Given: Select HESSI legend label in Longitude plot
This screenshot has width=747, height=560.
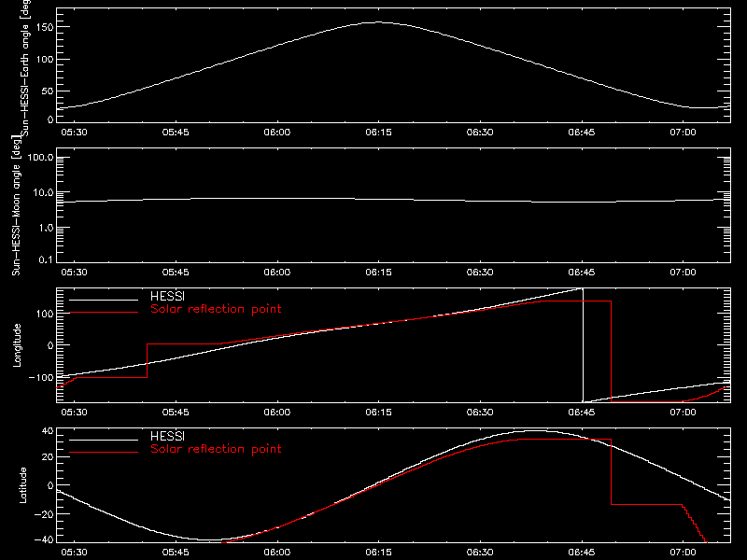Looking at the screenshot, I should (167, 296).
